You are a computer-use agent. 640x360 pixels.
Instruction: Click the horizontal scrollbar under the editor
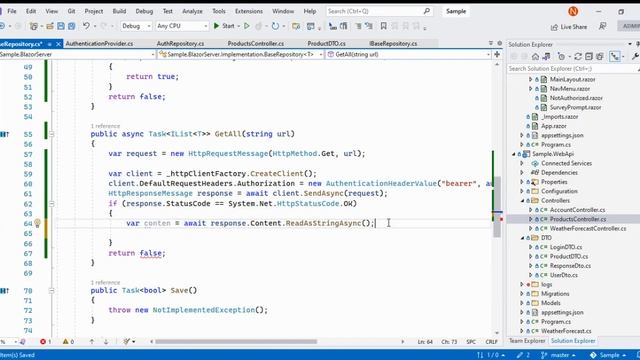click(236, 342)
